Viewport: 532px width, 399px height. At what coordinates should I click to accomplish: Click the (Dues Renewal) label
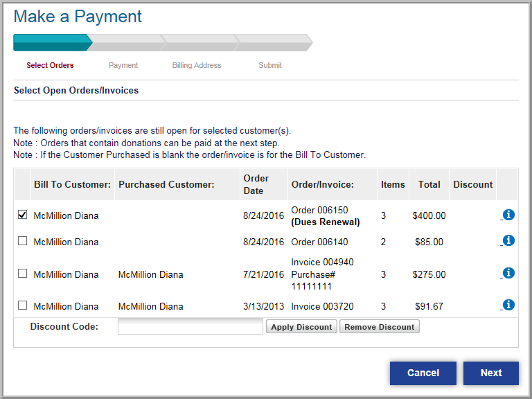(326, 222)
